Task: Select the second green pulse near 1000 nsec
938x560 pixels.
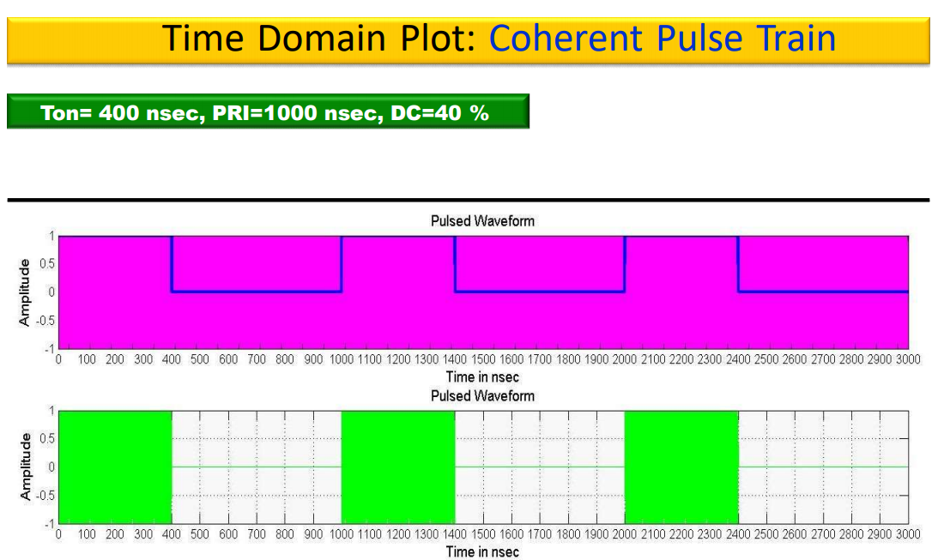Action: pos(399,463)
